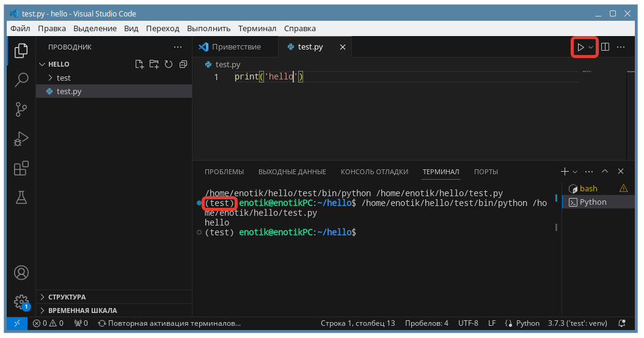Switch to the ПОРТЫ panel tab

[x=486, y=172]
